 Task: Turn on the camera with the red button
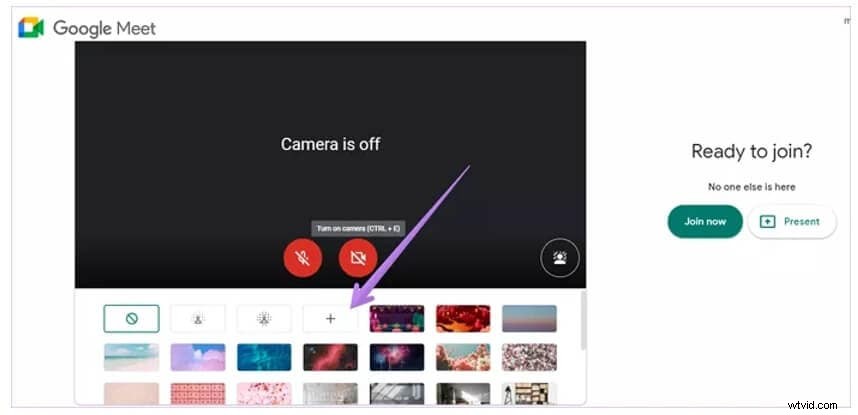point(358,258)
